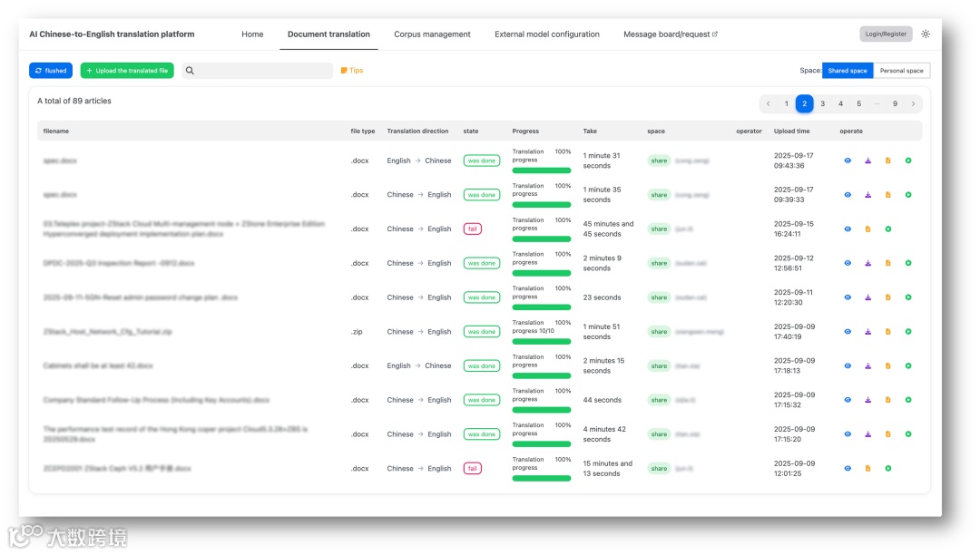Image resolution: width=980 pixels, height=555 pixels.
Task: Expand more pages ellipsis in pagination
Action: [x=877, y=103]
